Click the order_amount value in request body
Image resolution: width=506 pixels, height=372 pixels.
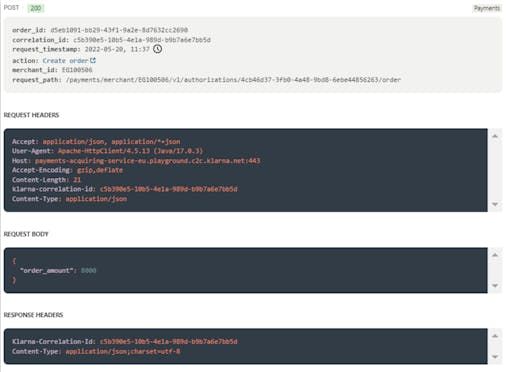tap(89, 270)
